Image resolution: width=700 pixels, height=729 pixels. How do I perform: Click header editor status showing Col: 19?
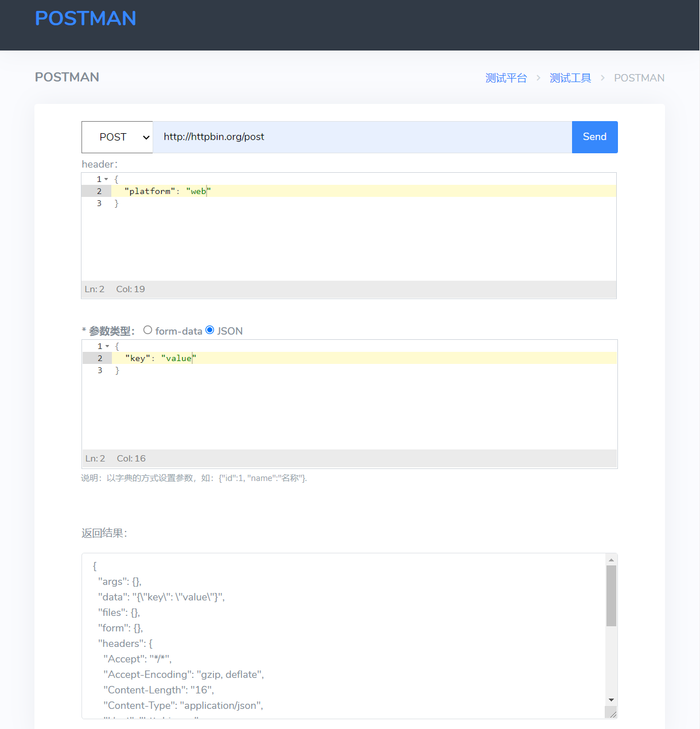click(131, 289)
